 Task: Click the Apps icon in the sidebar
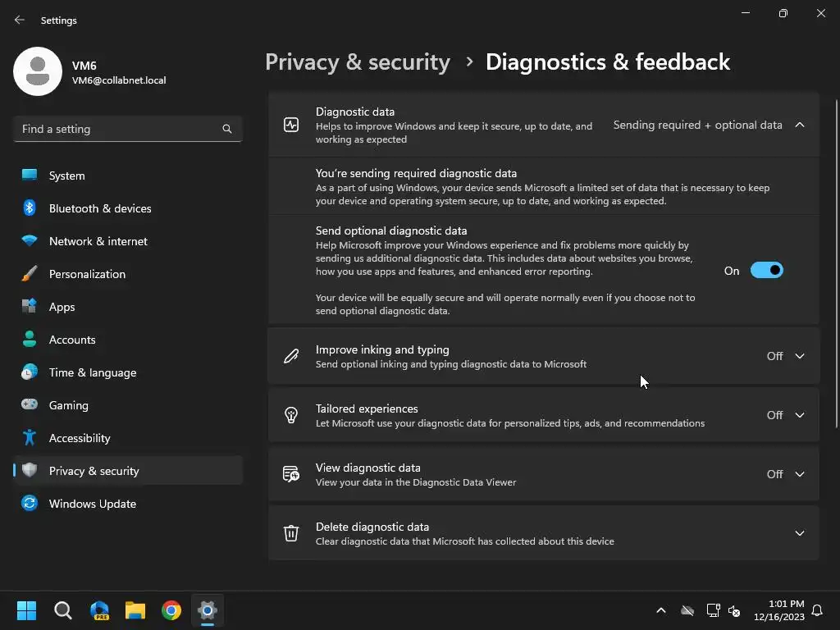point(30,307)
